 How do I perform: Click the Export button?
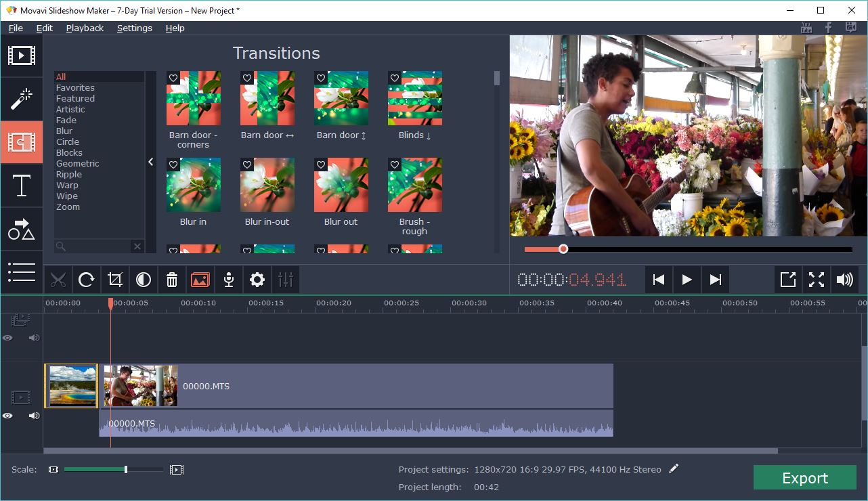coord(804,477)
